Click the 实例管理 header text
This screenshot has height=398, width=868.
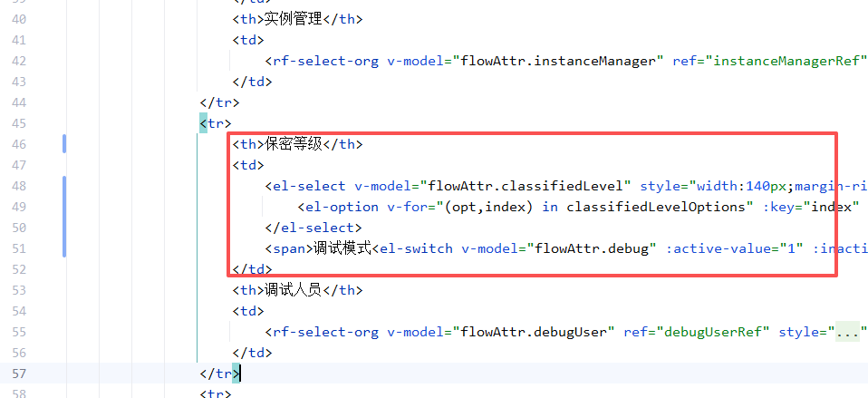tap(294, 19)
